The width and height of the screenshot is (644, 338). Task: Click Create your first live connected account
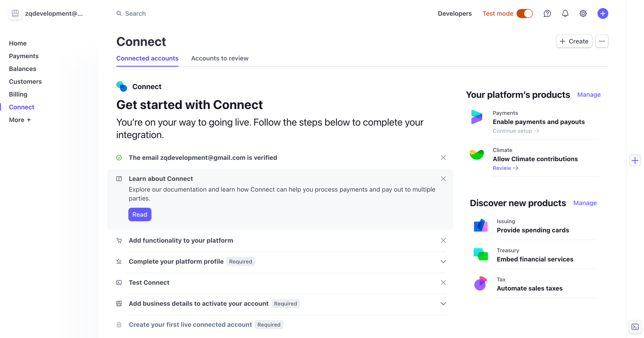[190, 325]
